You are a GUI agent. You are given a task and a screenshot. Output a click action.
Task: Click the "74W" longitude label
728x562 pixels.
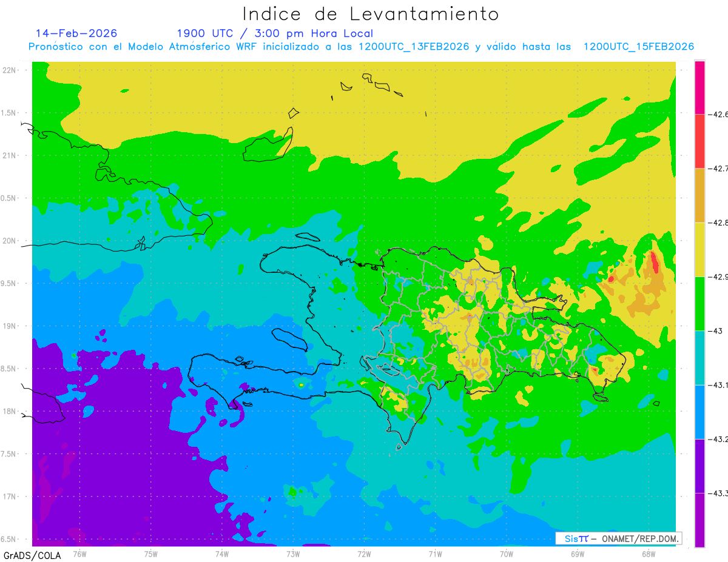click(x=222, y=554)
